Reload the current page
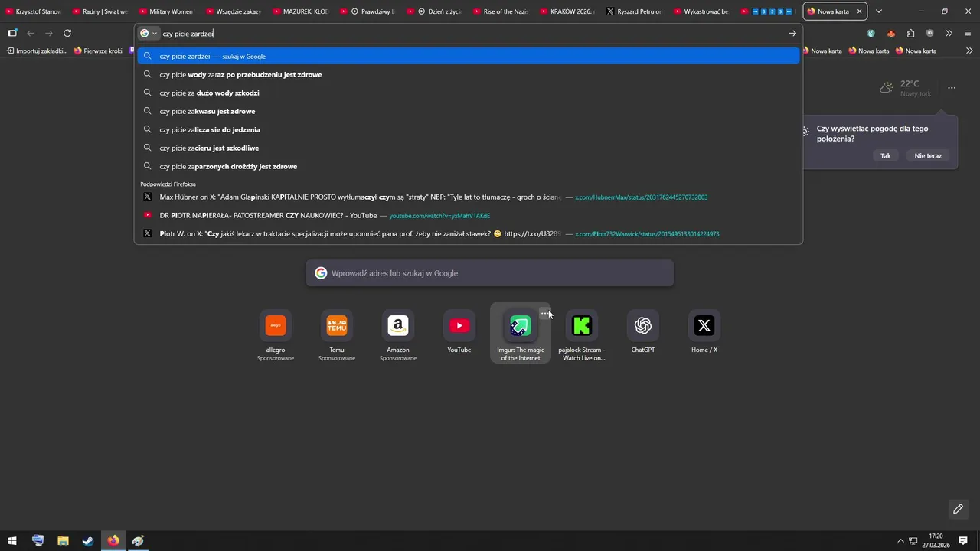The width and height of the screenshot is (980, 551). [x=67, y=34]
